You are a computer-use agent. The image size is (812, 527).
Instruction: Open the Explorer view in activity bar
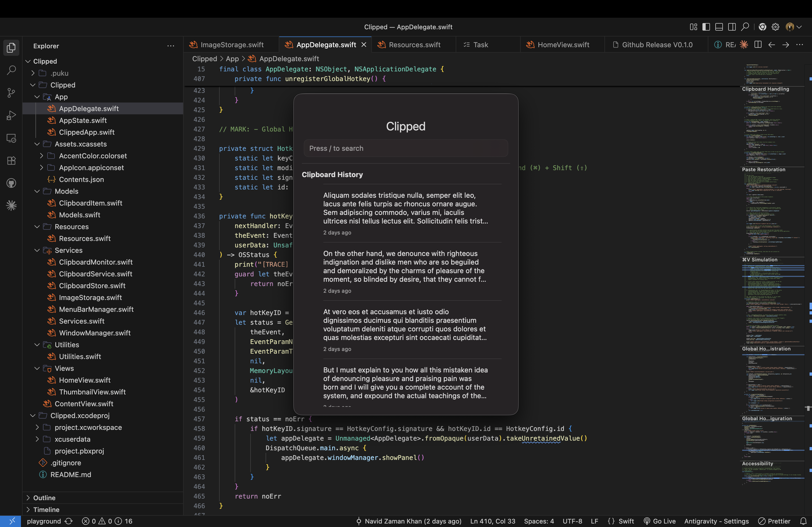pos(11,48)
